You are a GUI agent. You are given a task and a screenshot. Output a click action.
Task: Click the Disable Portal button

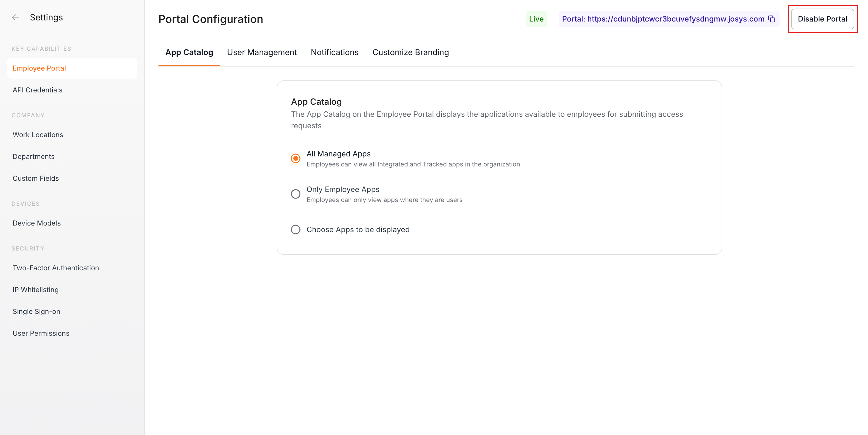[x=822, y=19]
